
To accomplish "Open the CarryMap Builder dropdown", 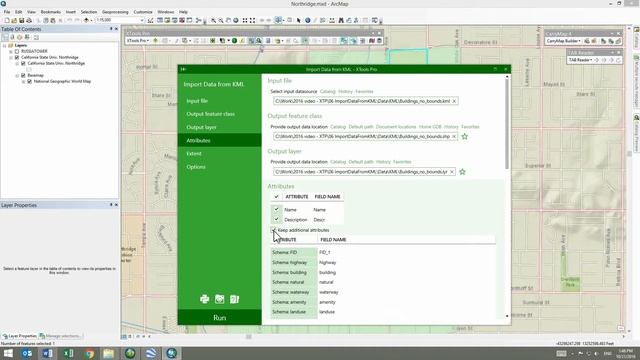I will [563, 41].
